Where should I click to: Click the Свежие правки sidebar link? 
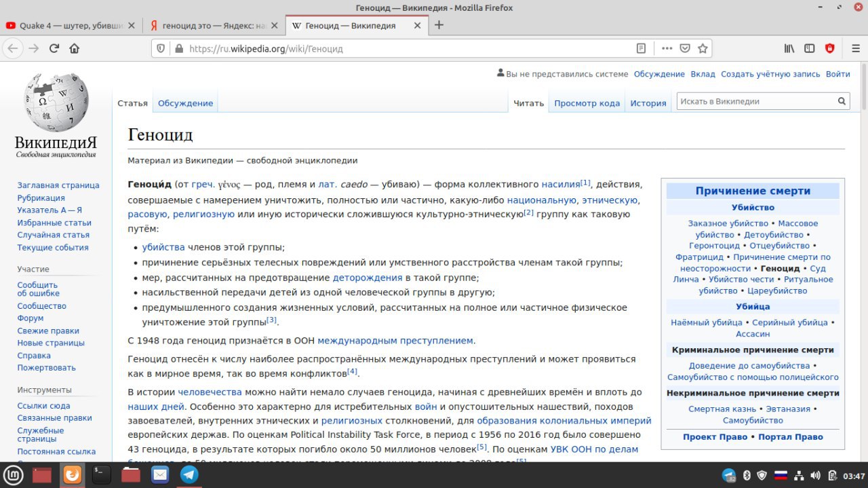48,331
